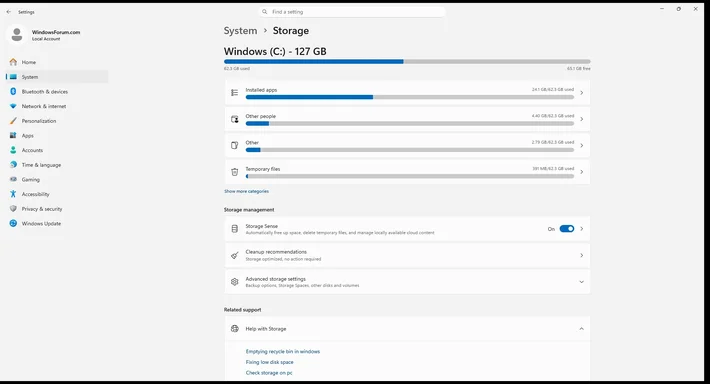
Task: Click the Advanced storage settings gear icon
Action: 235,282
